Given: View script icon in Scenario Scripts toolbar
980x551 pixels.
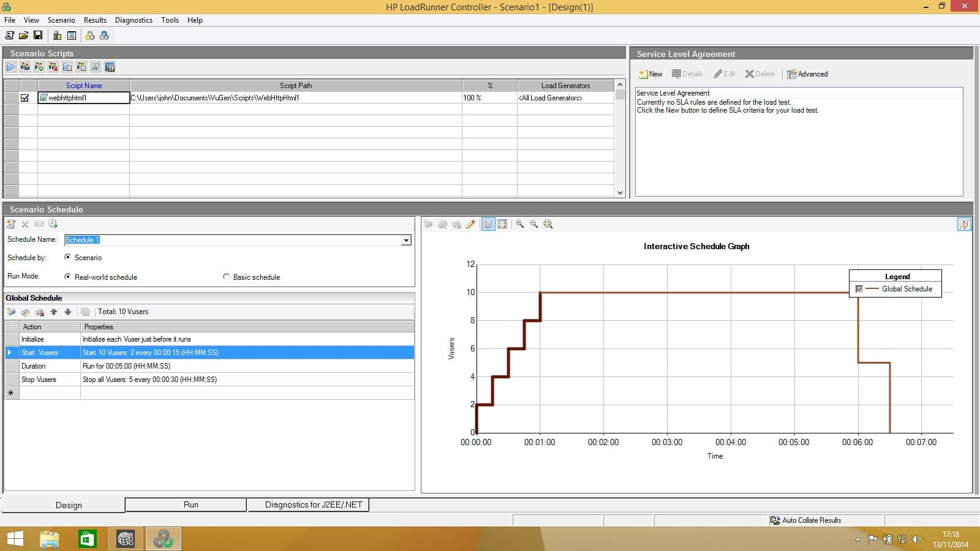Looking at the screenshot, I should [96, 67].
